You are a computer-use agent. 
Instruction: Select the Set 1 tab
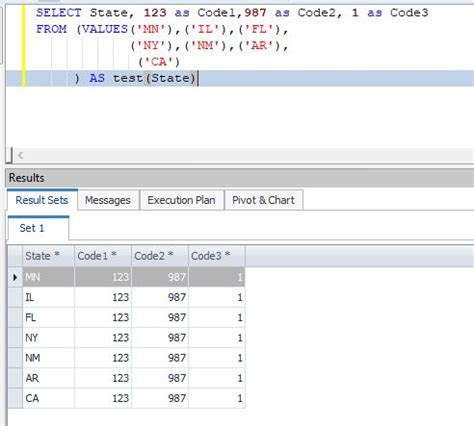(x=38, y=228)
